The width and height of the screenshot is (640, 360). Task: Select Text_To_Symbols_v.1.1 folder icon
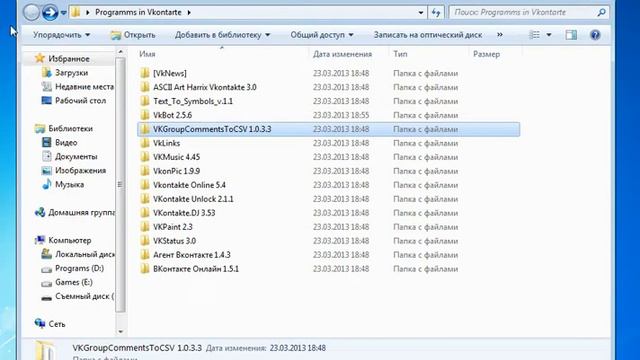pyautogui.click(x=144, y=101)
